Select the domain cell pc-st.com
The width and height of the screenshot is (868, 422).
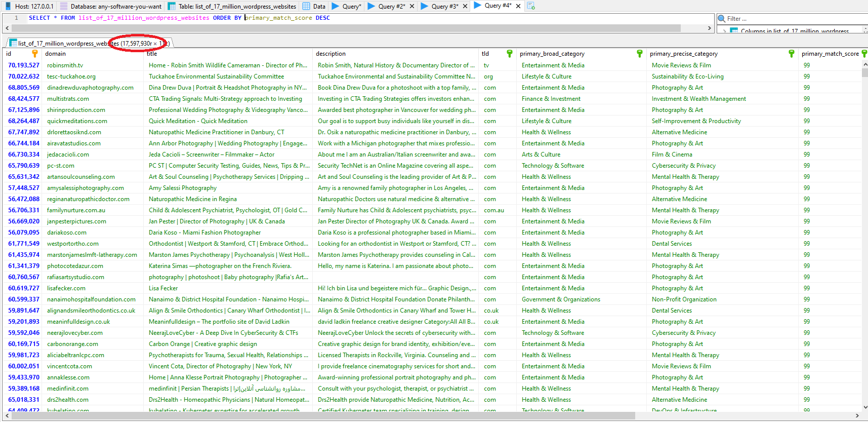(61, 166)
